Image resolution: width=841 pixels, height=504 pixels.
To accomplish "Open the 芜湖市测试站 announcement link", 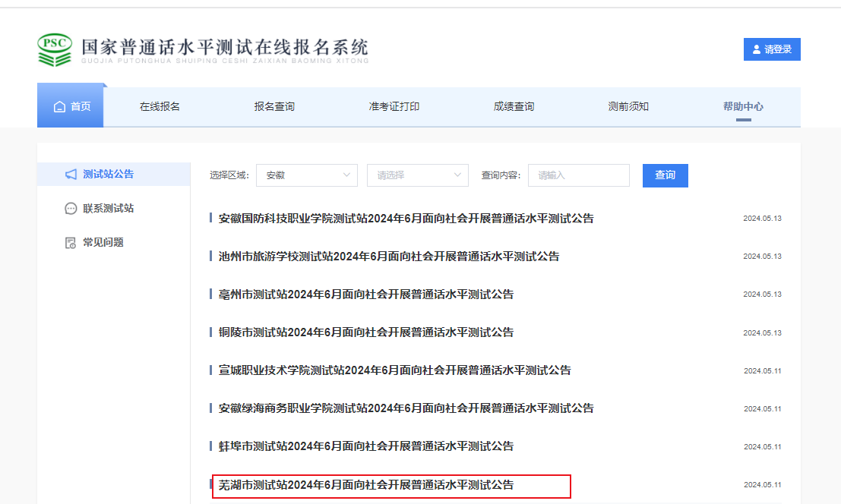I will coord(366,484).
